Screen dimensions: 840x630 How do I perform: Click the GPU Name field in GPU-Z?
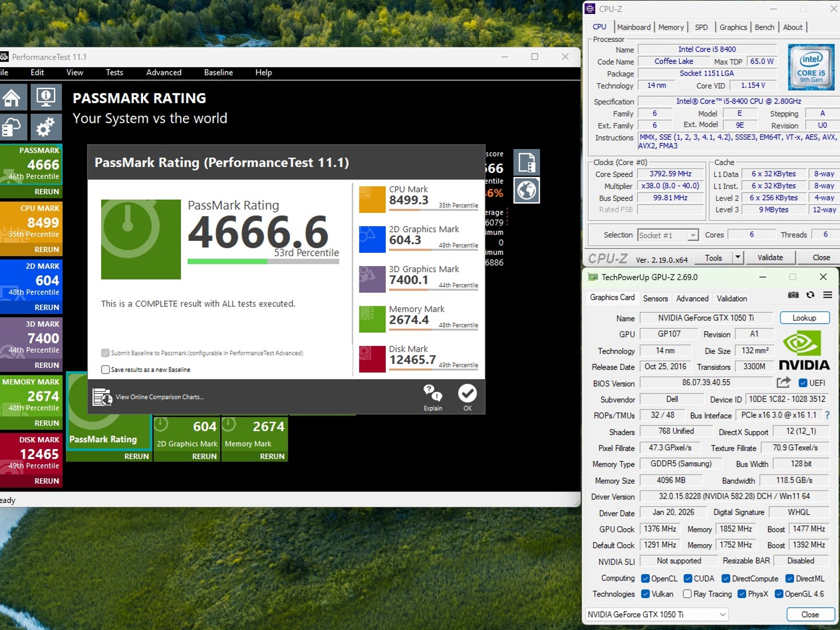tap(706, 318)
